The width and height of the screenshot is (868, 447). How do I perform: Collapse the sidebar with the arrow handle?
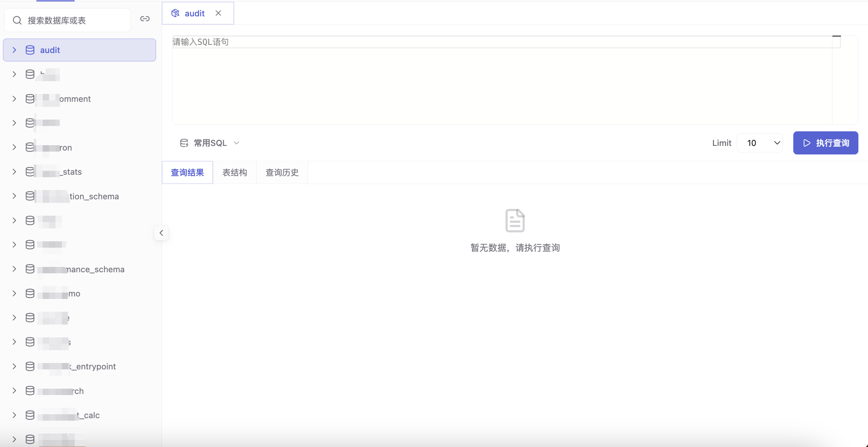pos(161,233)
